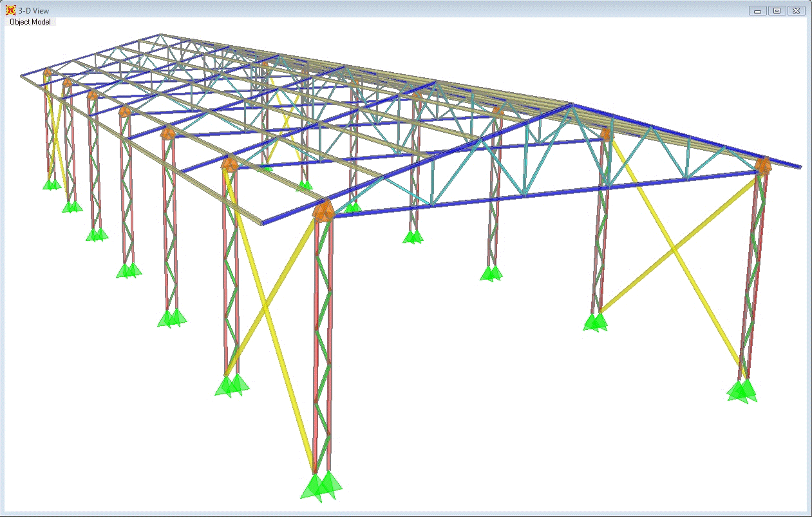The height and width of the screenshot is (518, 812).
Task: Select the Object Model tab label
Action: tap(30, 22)
